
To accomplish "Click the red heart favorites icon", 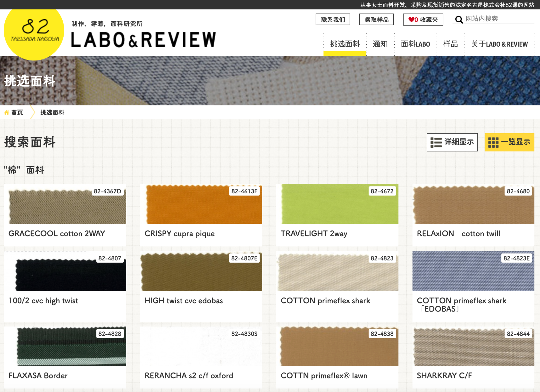I will (411, 20).
